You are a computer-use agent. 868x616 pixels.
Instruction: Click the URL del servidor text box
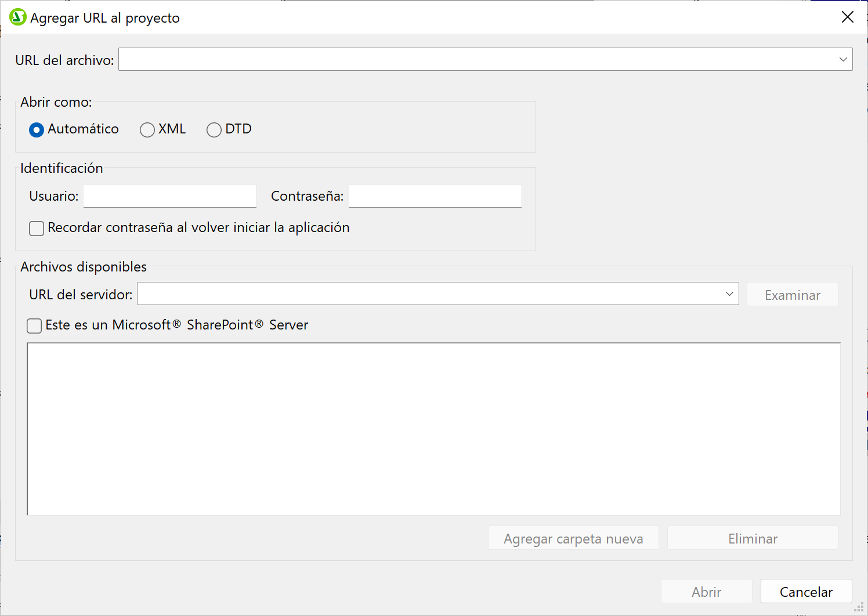coord(429,294)
